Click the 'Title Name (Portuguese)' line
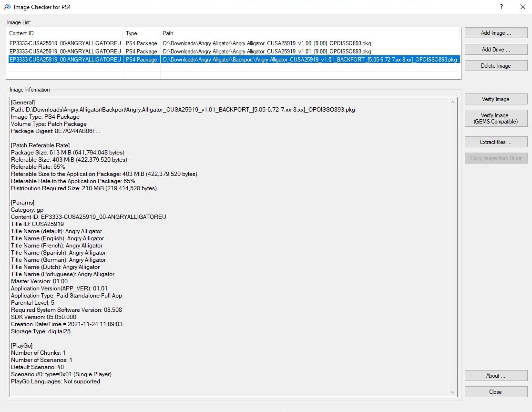This screenshot has height=412, width=532. [x=63, y=274]
